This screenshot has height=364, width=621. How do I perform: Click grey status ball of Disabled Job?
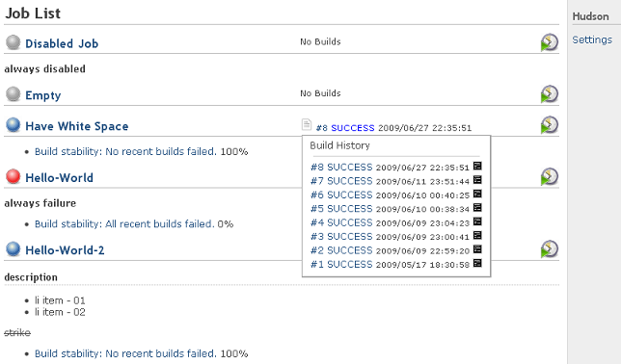point(13,42)
